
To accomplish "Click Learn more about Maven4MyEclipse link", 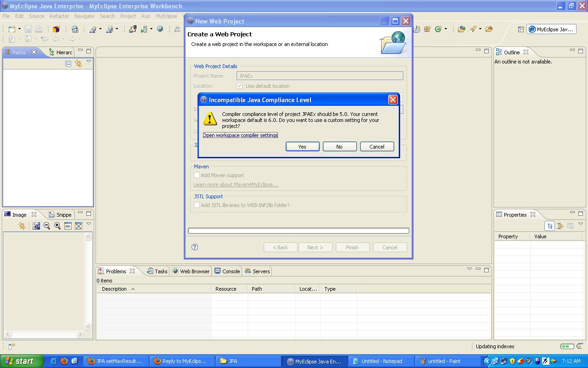I will 236,184.
